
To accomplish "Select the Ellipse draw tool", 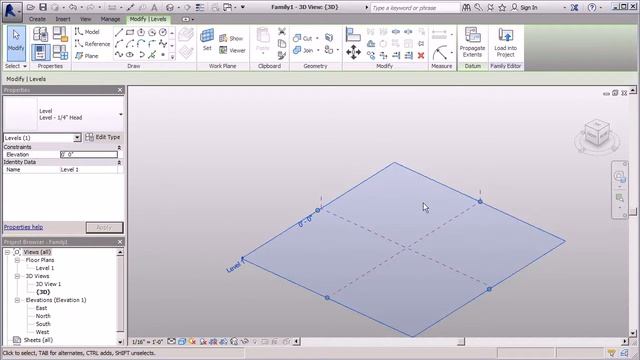I will pyautogui.click(x=130, y=55).
